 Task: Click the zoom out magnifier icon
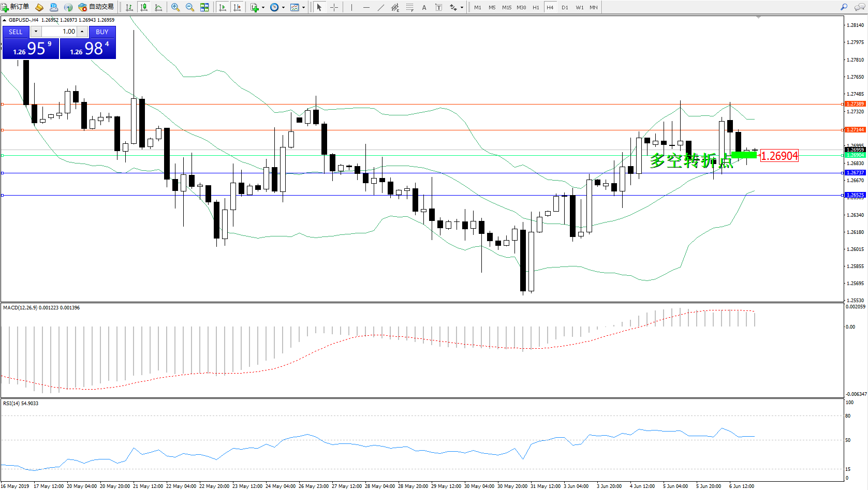[190, 7]
